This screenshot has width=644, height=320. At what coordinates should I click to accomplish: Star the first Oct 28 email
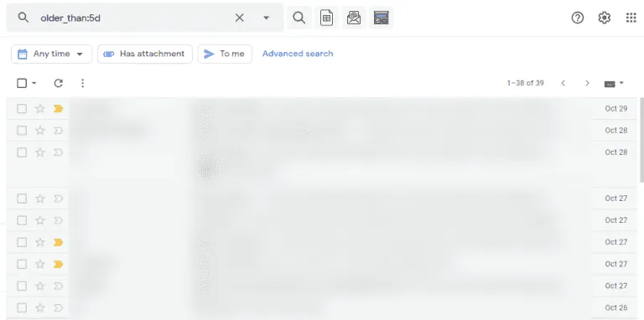tap(40, 131)
